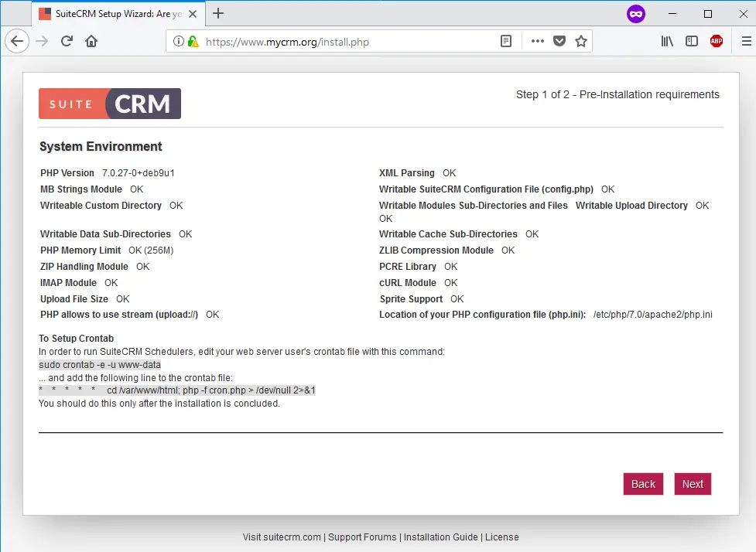Click the 'cURL Module' label
Screen dimensions: 756x552
(408, 283)
